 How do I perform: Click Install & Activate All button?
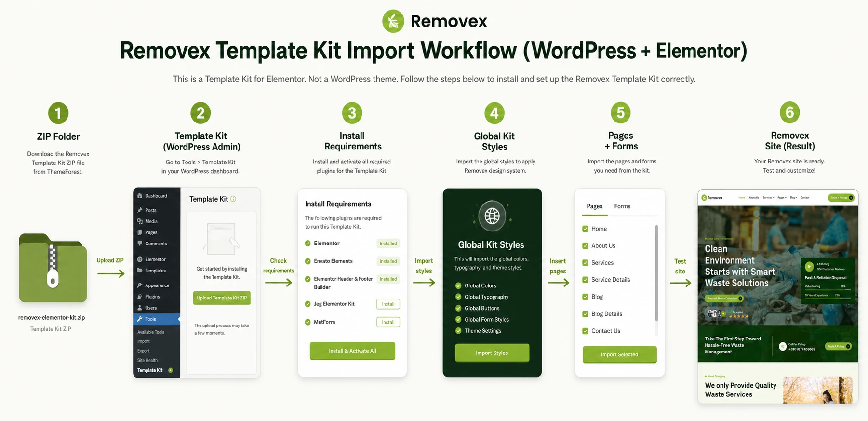point(352,351)
